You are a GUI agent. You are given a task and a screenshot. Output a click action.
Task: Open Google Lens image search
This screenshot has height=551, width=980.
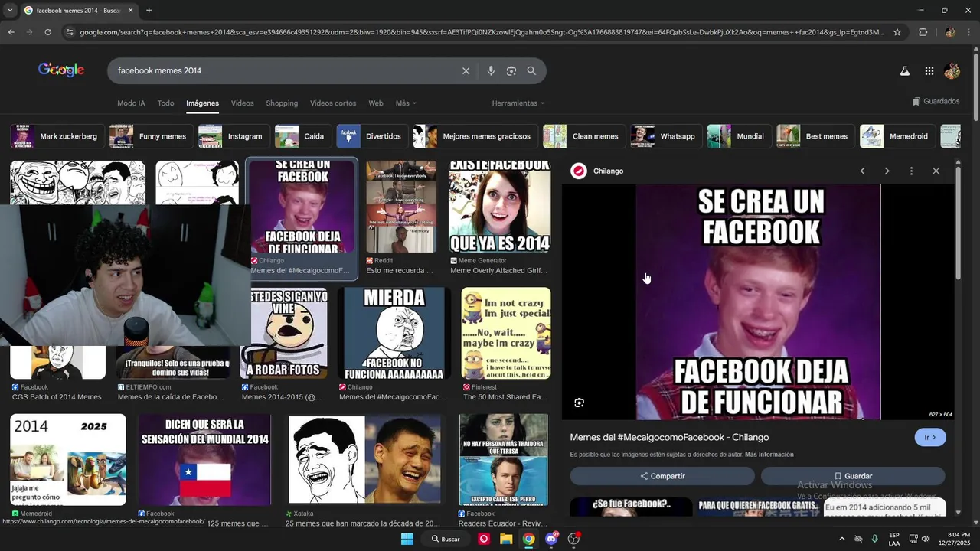pos(511,70)
